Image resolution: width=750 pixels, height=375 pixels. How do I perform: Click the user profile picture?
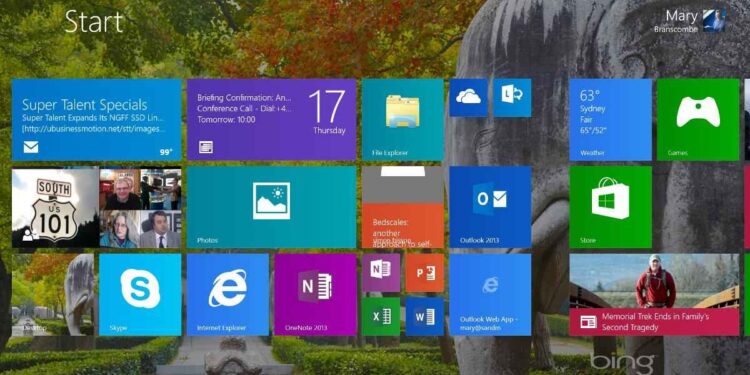[x=714, y=21]
